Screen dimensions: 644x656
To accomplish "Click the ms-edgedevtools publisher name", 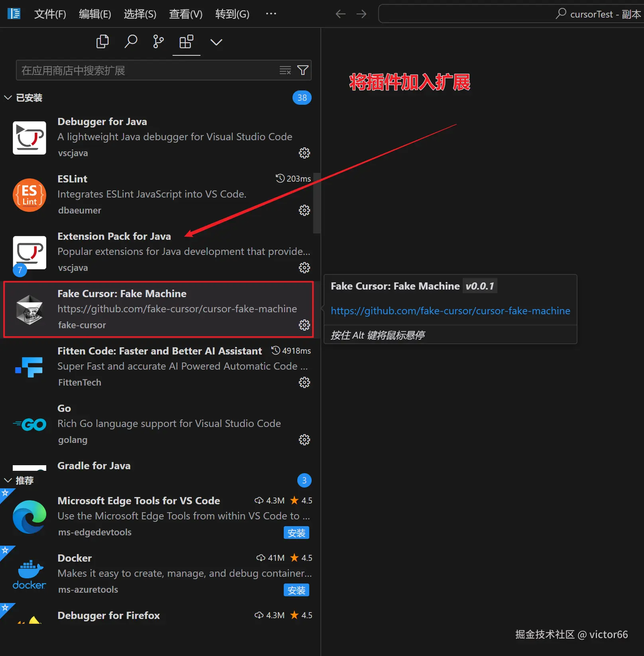I will tap(95, 532).
